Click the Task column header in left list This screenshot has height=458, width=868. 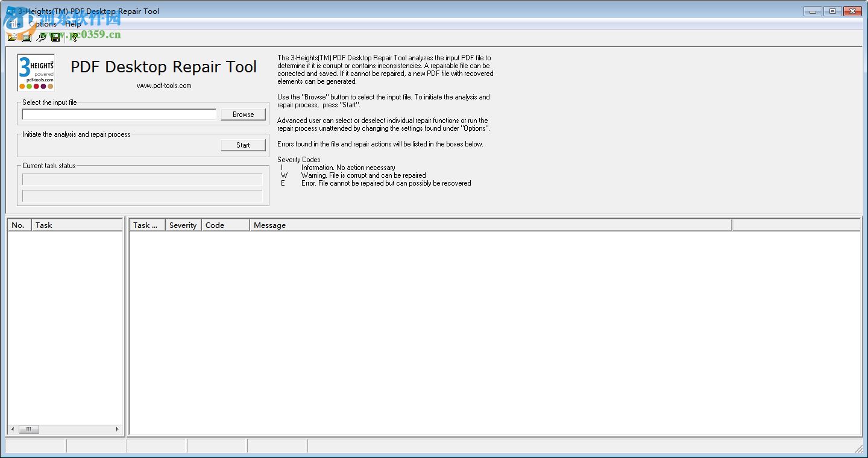click(x=77, y=225)
